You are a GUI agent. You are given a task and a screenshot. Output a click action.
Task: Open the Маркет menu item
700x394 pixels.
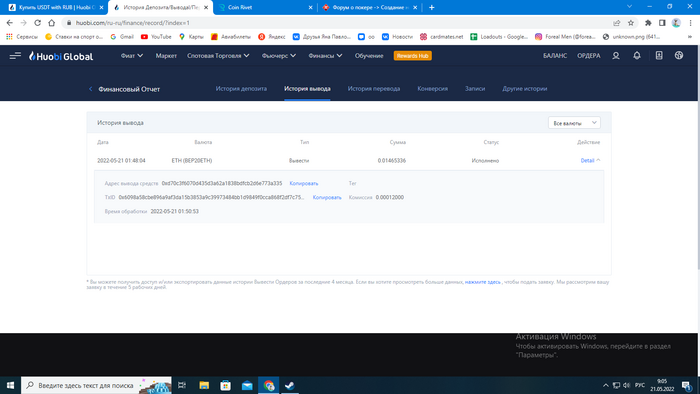click(166, 56)
